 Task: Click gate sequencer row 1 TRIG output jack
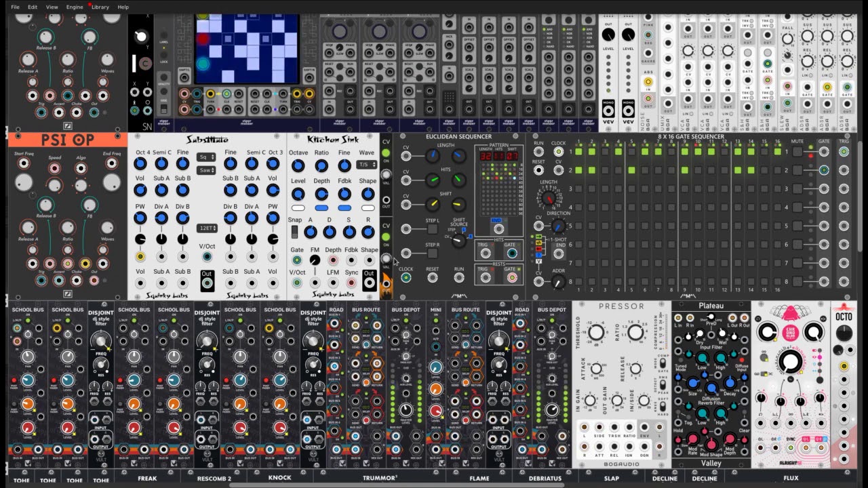coord(844,151)
